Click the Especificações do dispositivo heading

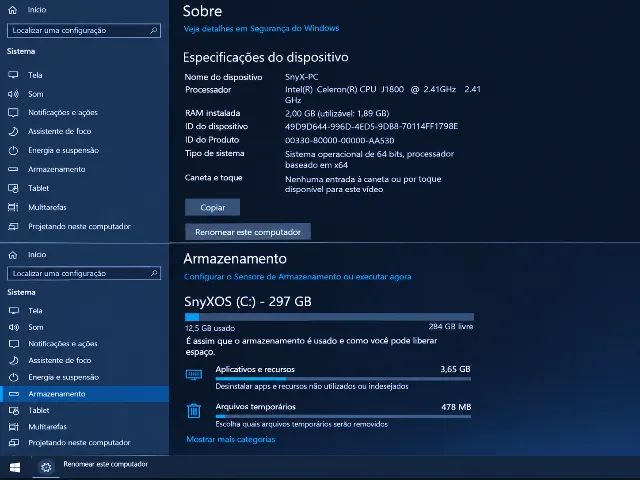[266, 57]
